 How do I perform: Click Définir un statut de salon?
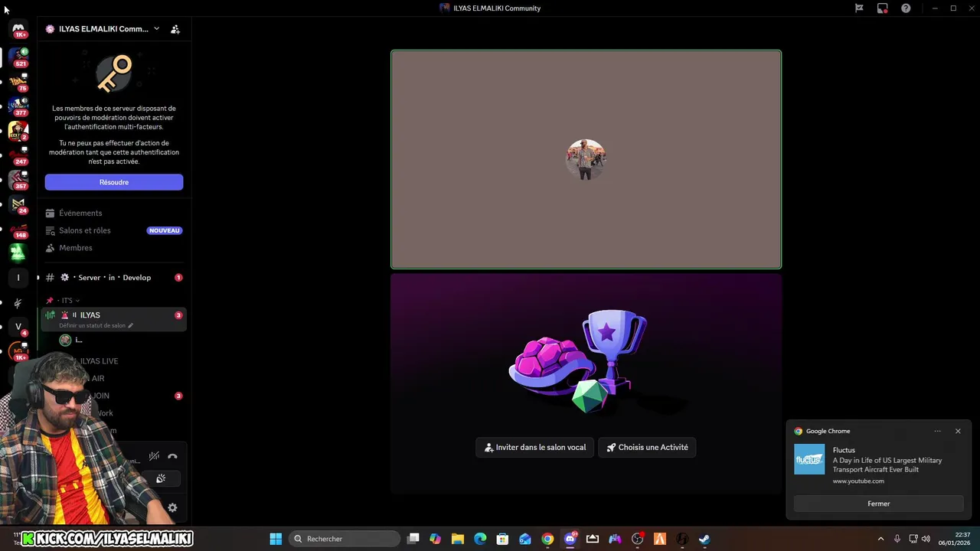point(96,326)
